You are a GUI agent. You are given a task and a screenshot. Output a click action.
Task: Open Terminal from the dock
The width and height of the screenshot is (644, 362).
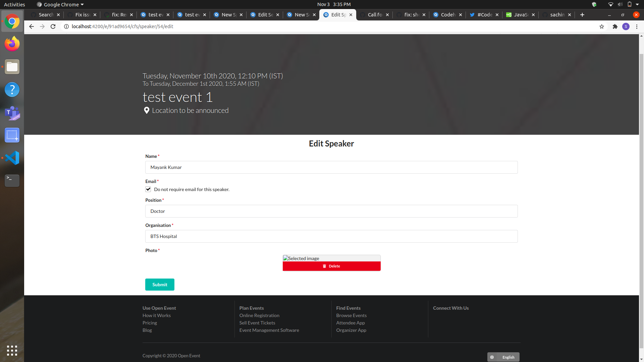[x=12, y=181]
